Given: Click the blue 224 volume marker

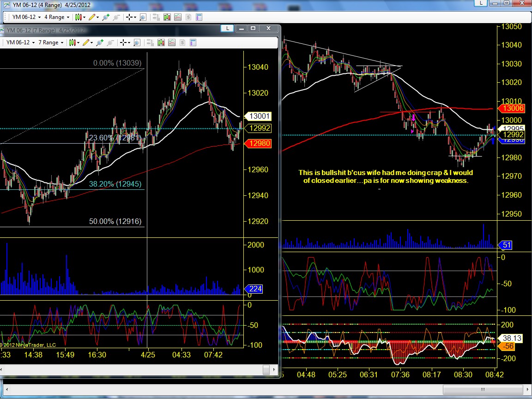Looking at the screenshot, I should coord(253,289).
